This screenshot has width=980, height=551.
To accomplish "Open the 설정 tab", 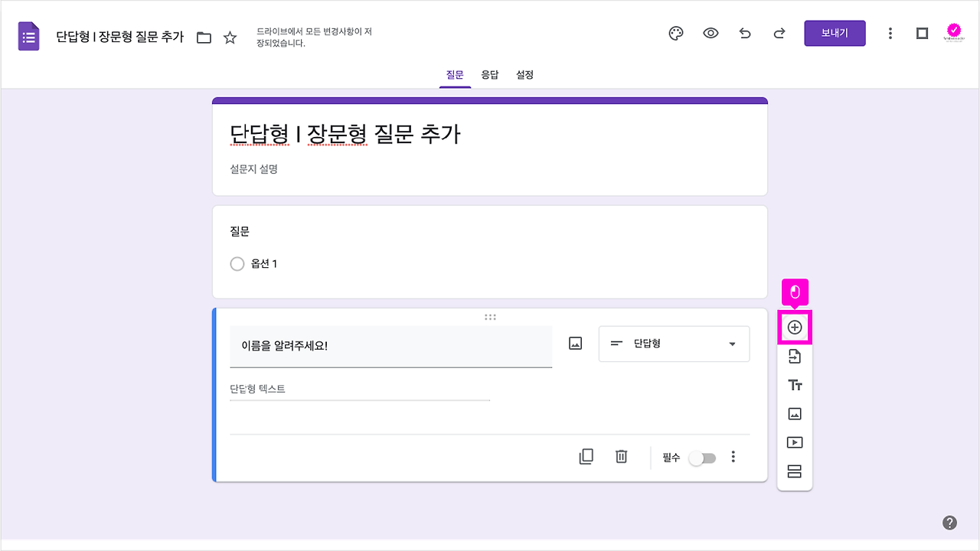I will (x=524, y=74).
